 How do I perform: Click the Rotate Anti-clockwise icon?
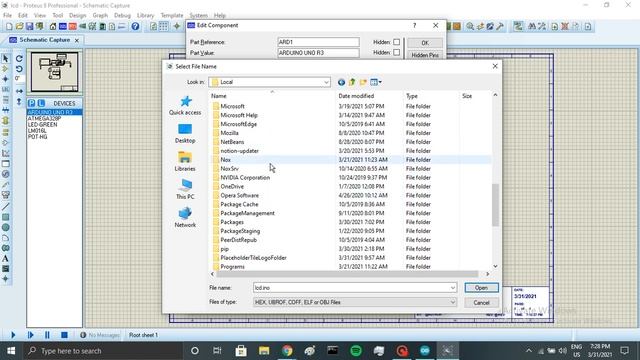(19, 69)
